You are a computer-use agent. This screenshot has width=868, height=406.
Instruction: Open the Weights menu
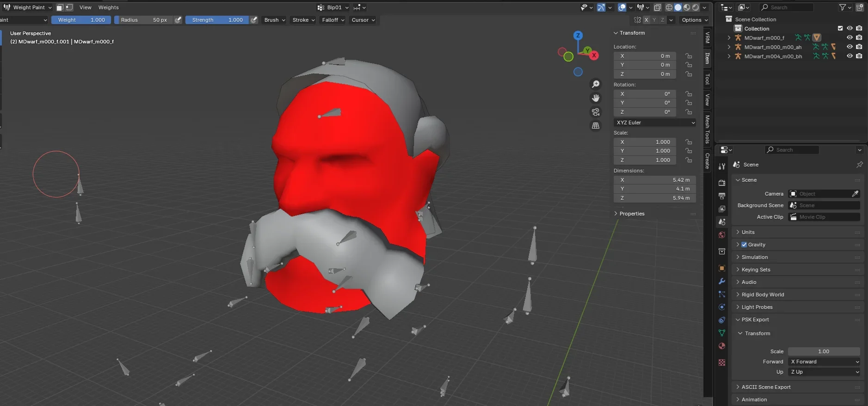coord(108,7)
